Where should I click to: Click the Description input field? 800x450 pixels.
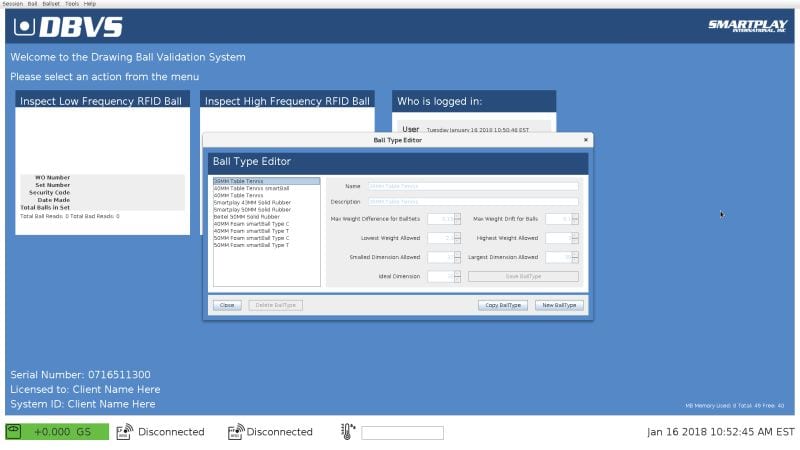click(473, 202)
